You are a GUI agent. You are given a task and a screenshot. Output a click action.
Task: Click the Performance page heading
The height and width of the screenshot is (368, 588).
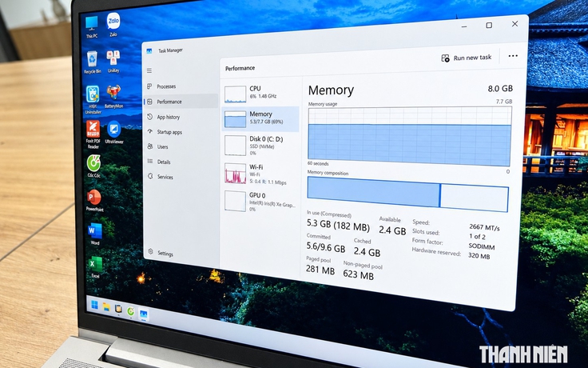[240, 68]
